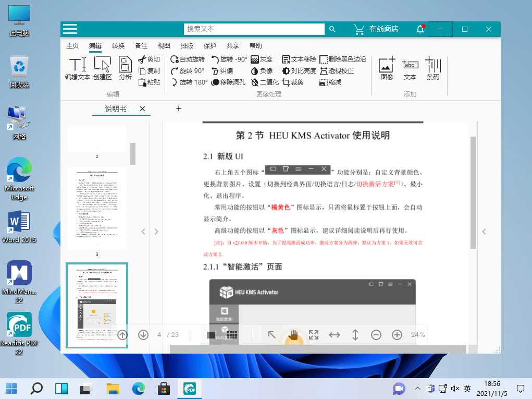Click the page number field showing 4
The width and height of the screenshot is (532, 399).
pyautogui.click(x=159, y=335)
